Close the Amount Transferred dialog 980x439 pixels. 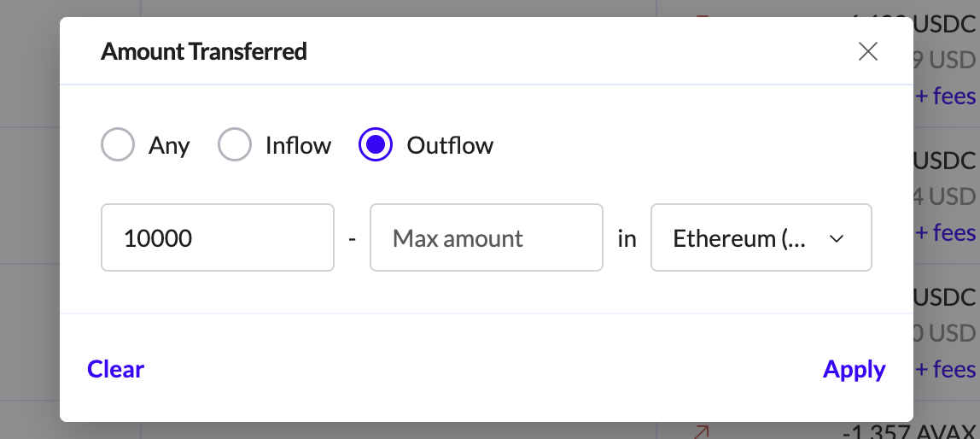[868, 52]
